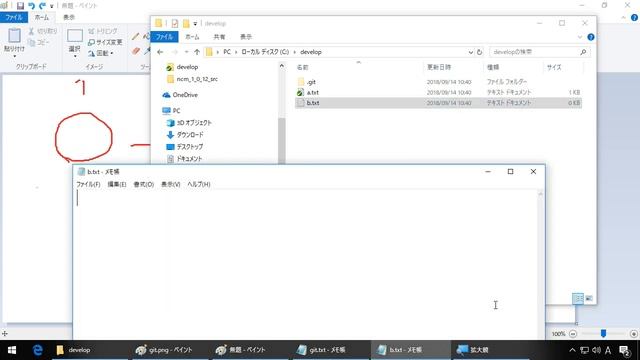Screen dimensions: 640x360
Task: Click Explorer up one level arrow
Action: pyautogui.click(x=197, y=52)
